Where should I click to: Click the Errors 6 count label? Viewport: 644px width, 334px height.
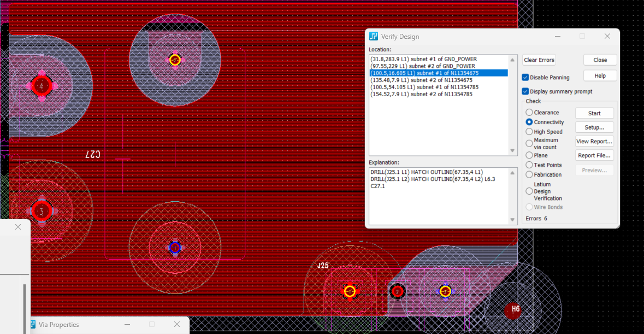[536, 219]
